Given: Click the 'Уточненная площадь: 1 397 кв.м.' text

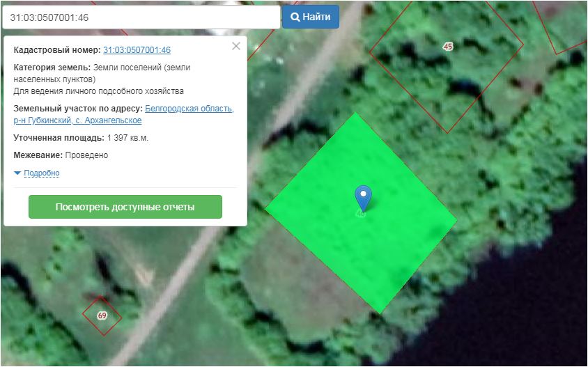Looking at the screenshot, I should 81,138.
